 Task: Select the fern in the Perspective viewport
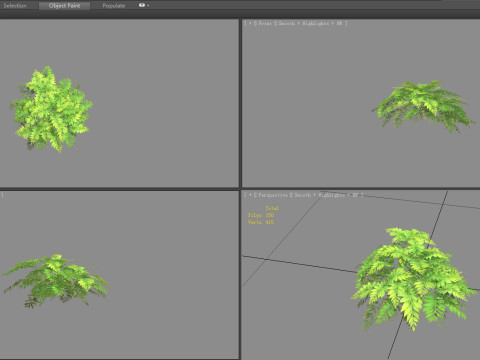point(413,278)
